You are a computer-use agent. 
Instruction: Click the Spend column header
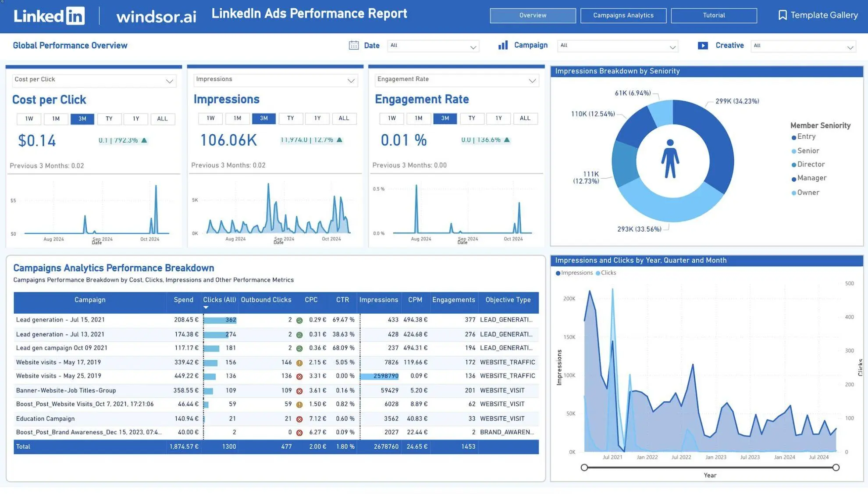point(183,300)
